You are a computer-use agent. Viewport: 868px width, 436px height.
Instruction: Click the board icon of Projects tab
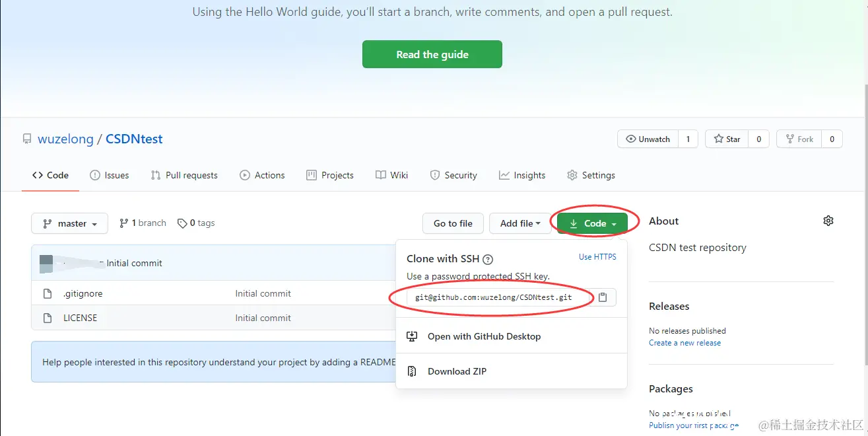coord(312,175)
